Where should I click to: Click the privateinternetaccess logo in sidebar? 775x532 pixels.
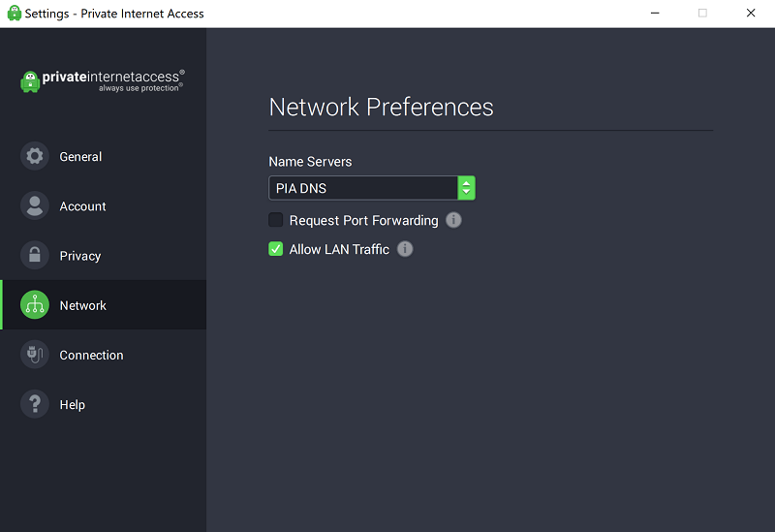pos(103,80)
